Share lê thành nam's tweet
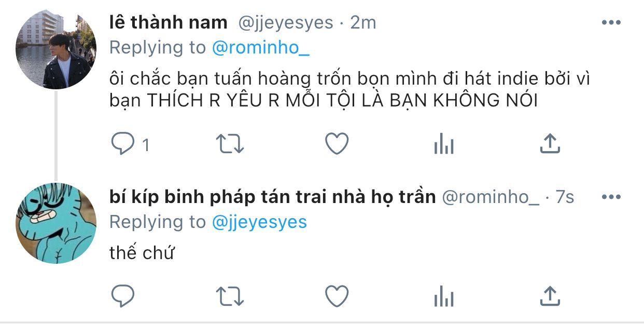644x324 pixels. (x=550, y=144)
